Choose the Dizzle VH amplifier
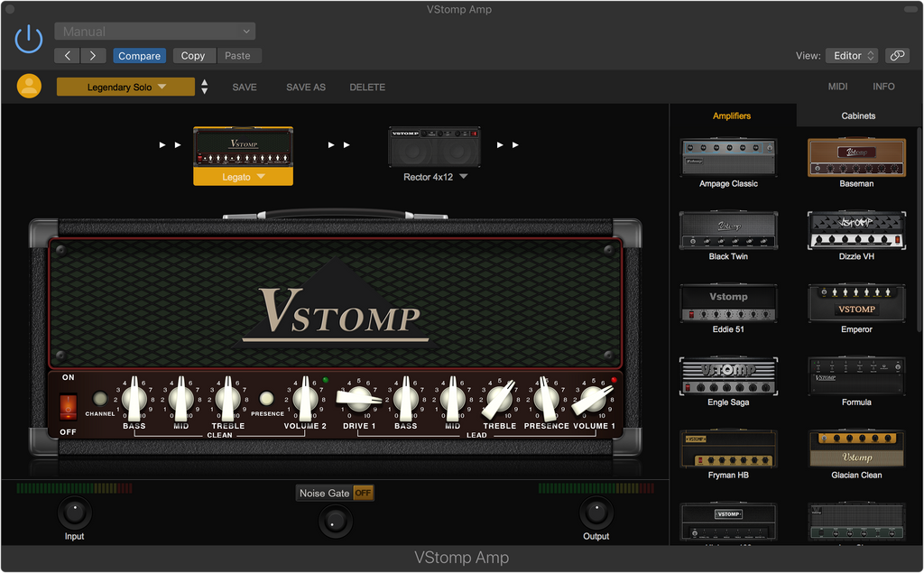Screen dimensions: 924x573 856,230
